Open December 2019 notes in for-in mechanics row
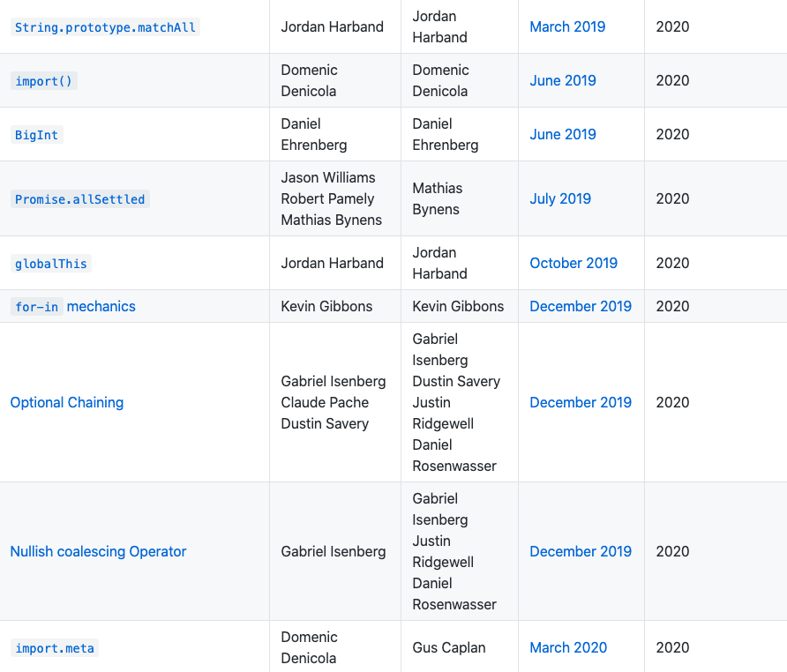787x672 pixels. click(x=581, y=306)
